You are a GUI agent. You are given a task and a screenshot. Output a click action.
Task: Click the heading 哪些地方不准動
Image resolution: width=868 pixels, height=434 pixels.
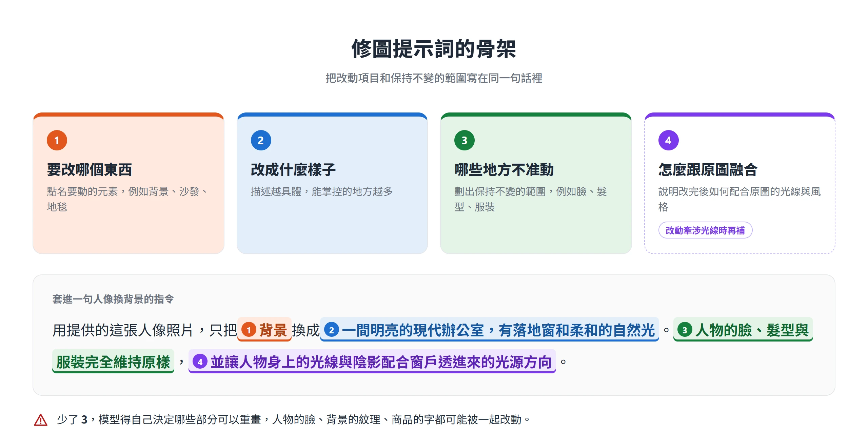pos(504,170)
